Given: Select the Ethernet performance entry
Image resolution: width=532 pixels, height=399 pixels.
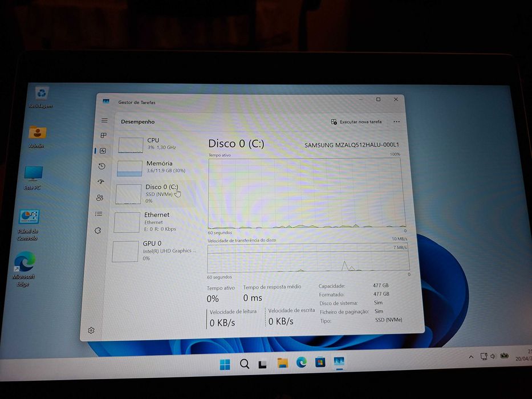Looking at the screenshot, I should 153,222.
